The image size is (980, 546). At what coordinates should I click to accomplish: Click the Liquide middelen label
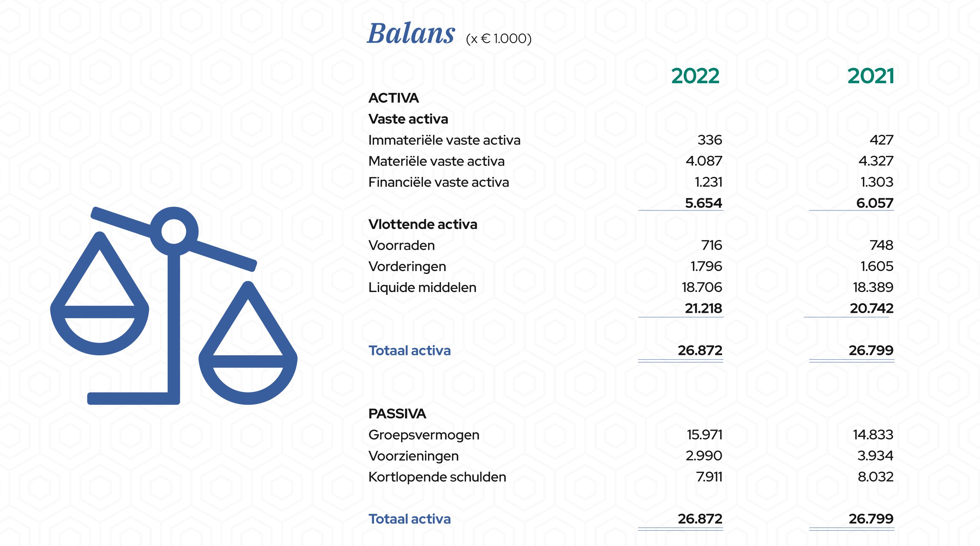(422, 288)
